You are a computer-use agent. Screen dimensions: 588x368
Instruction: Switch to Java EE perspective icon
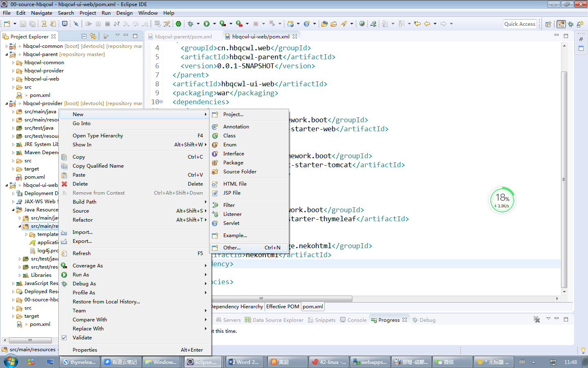(561, 24)
